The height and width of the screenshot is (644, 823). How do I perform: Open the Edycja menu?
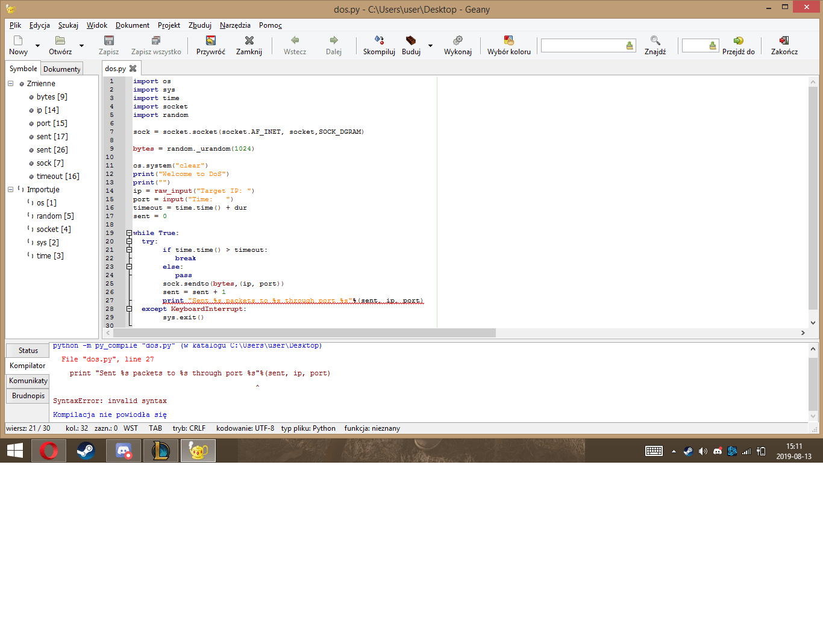(x=40, y=25)
